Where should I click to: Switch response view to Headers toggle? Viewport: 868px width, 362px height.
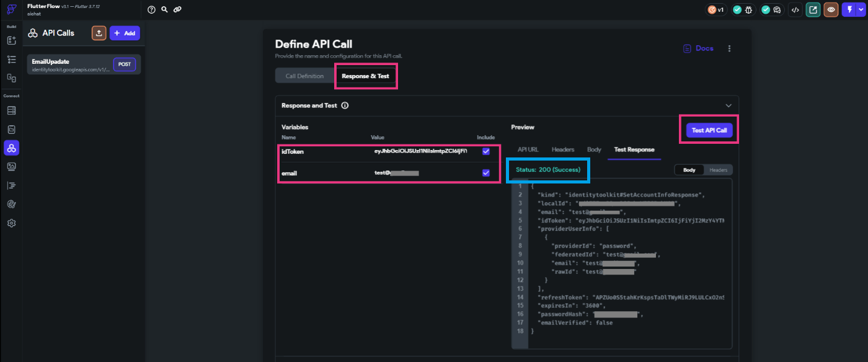coord(718,170)
